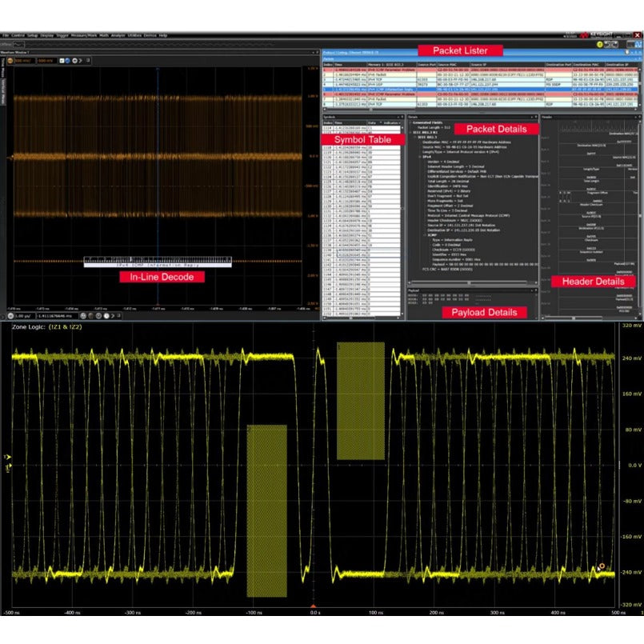This screenshot has height=644, width=644.
Task: Open the Measure/Mark menu
Action: tap(84, 35)
